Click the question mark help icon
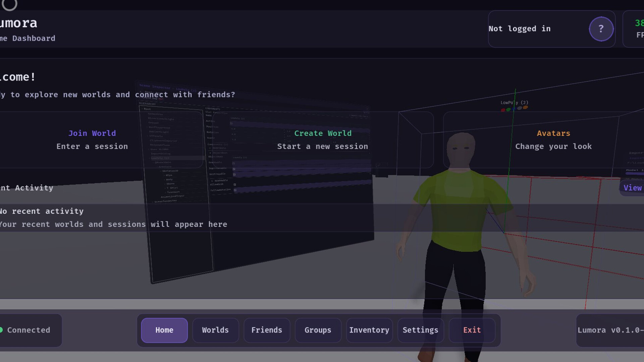The width and height of the screenshot is (644, 362). click(601, 29)
